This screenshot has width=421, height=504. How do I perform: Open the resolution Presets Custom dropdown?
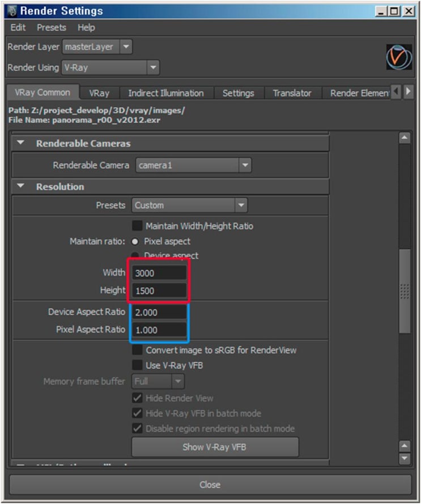(189, 205)
